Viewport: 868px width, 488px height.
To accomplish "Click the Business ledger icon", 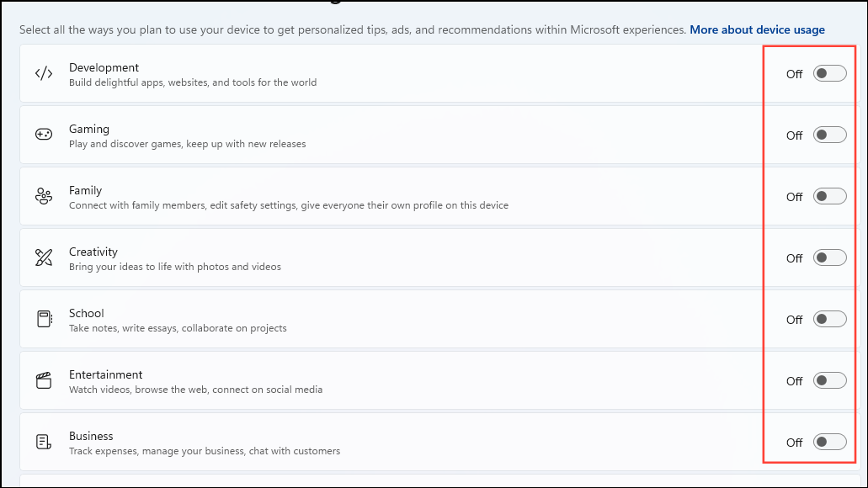I will pyautogui.click(x=44, y=442).
